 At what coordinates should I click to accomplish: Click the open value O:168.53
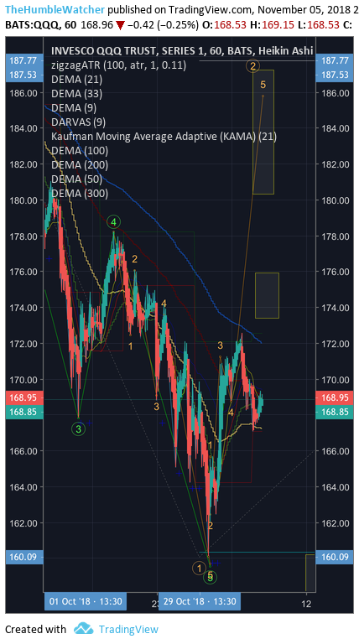223,25
